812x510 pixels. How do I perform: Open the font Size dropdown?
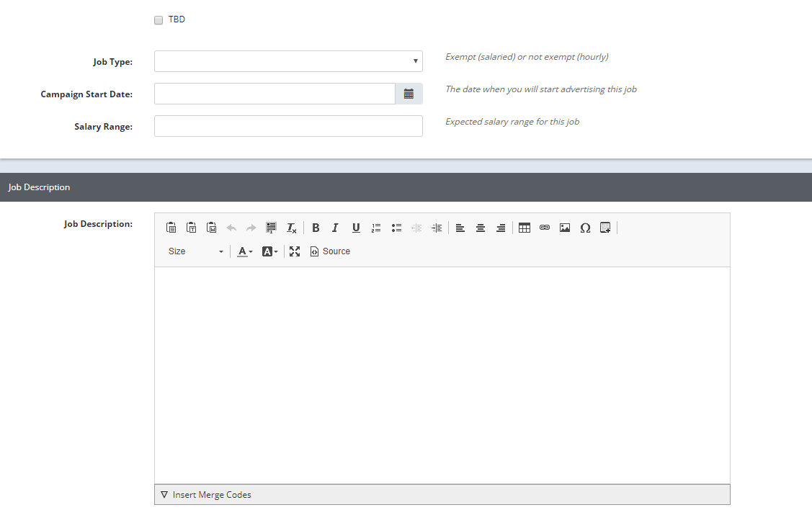(196, 251)
